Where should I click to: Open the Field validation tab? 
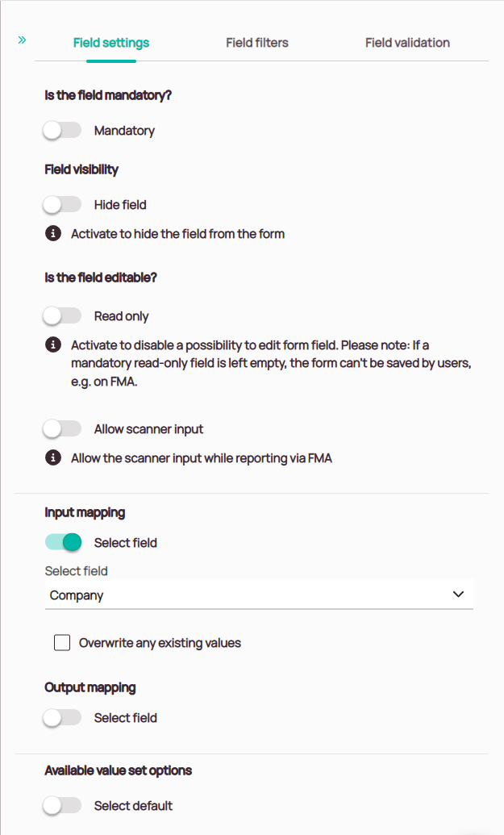tap(407, 43)
